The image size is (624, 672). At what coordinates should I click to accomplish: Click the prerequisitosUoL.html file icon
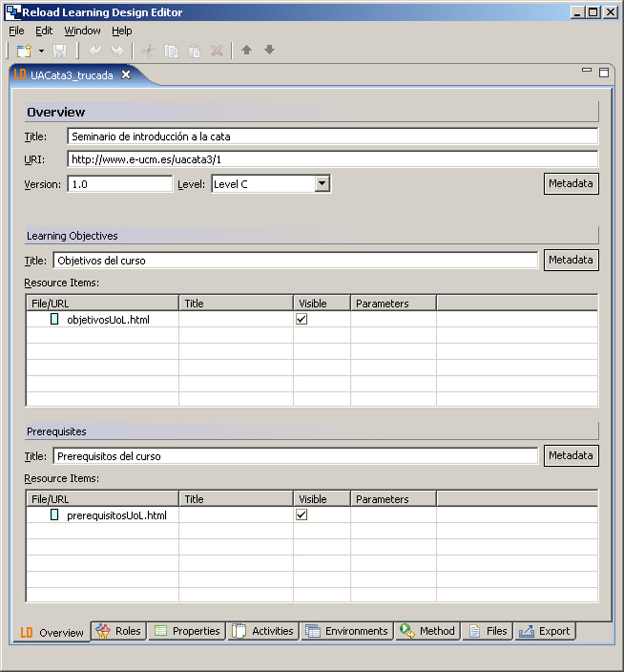coord(54,515)
